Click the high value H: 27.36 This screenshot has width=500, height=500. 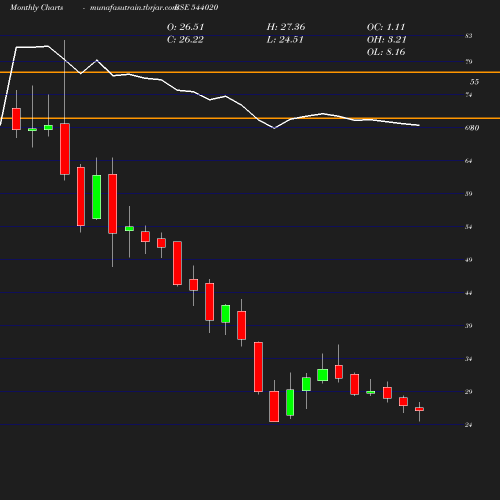286,27
